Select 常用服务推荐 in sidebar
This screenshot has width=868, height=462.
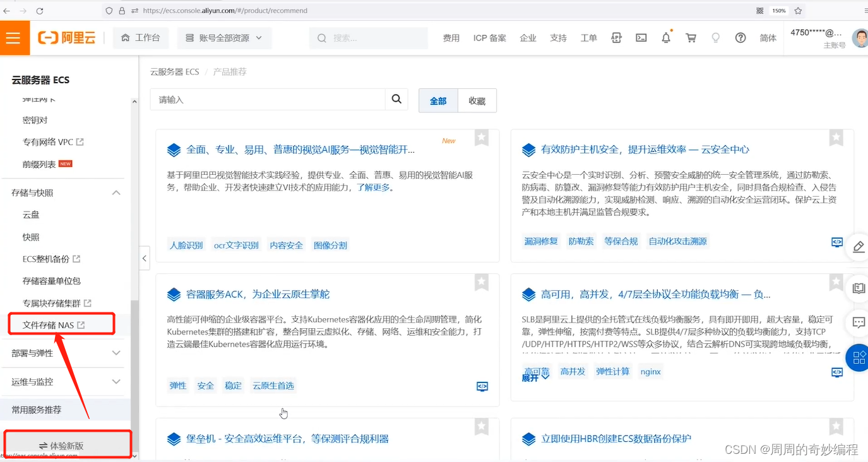37,410
